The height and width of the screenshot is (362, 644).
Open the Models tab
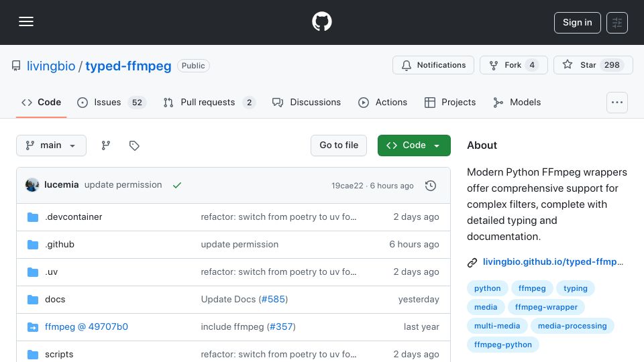click(x=517, y=102)
